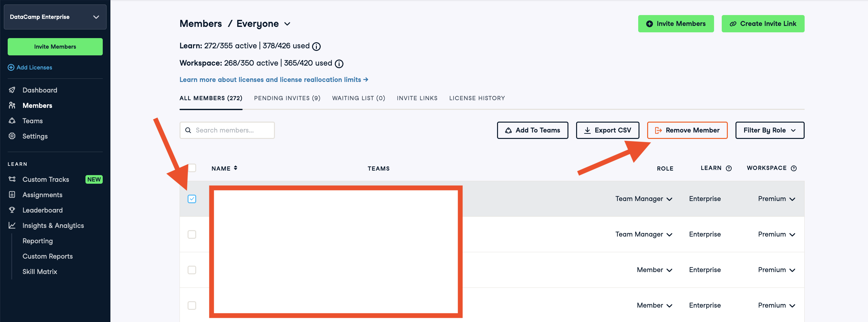The height and width of the screenshot is (322, 868).
Task: Click the Dashboard rocket icon in sidebar
Action: (12, 90)
